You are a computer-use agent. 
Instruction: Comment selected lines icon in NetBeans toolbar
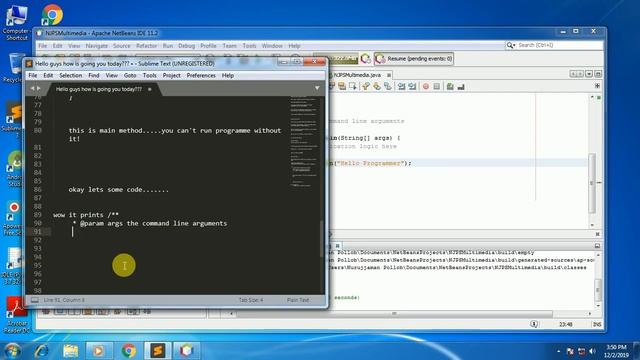pyautogui.click(x=450, y=86)
